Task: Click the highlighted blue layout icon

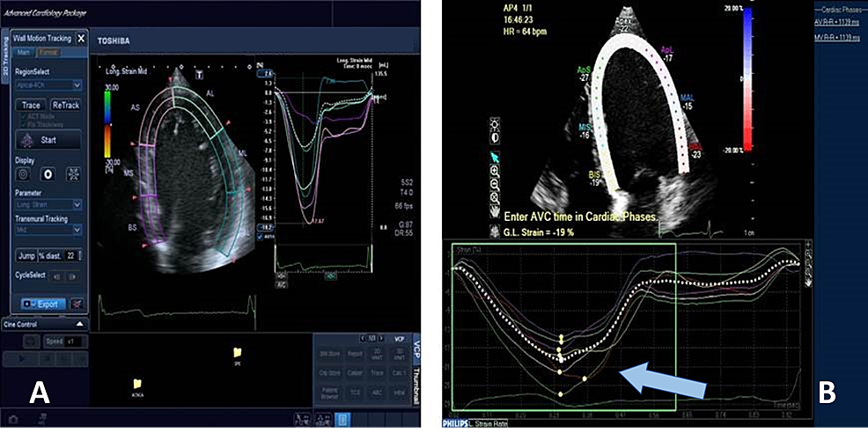Action: 341,419
